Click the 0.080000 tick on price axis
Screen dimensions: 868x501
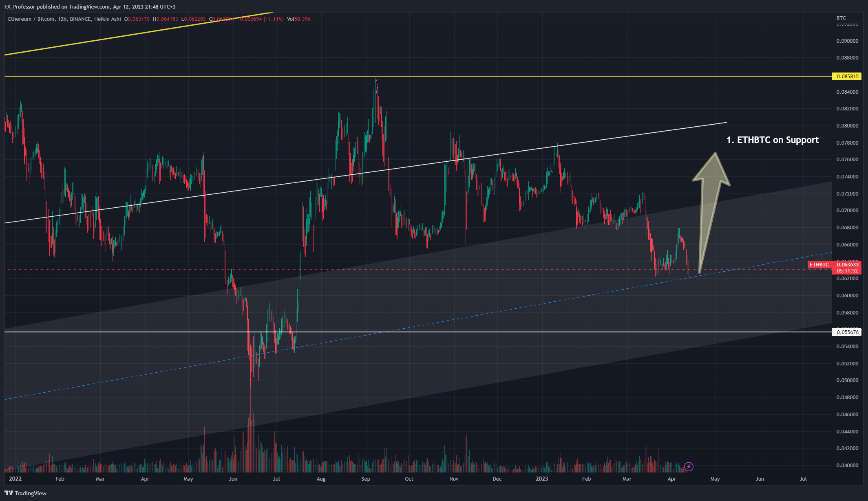point(847,126)
